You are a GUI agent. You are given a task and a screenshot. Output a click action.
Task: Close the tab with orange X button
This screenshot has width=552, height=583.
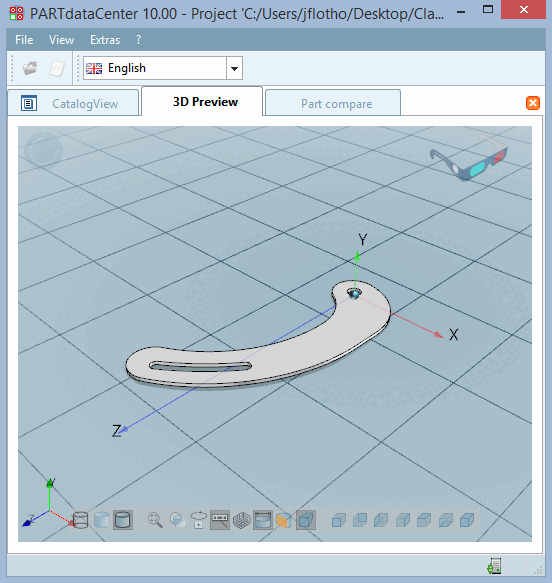tap(533, 103)
